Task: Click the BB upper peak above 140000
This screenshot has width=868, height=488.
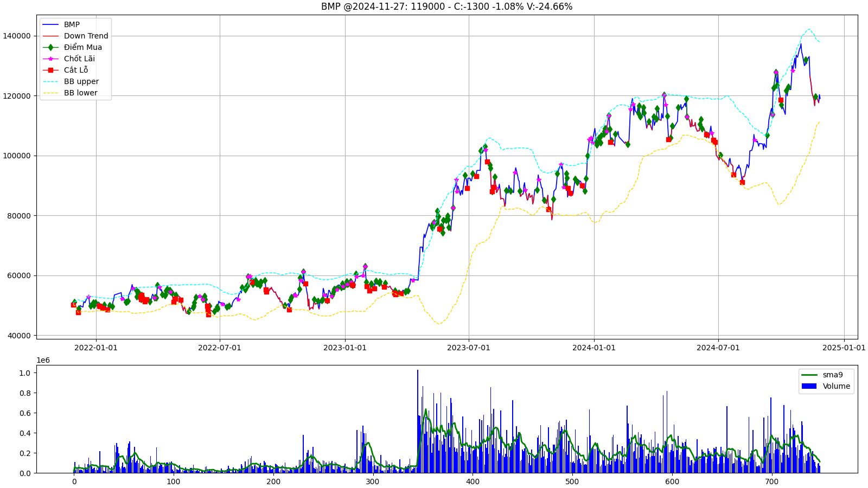Action: click(809, 29)
